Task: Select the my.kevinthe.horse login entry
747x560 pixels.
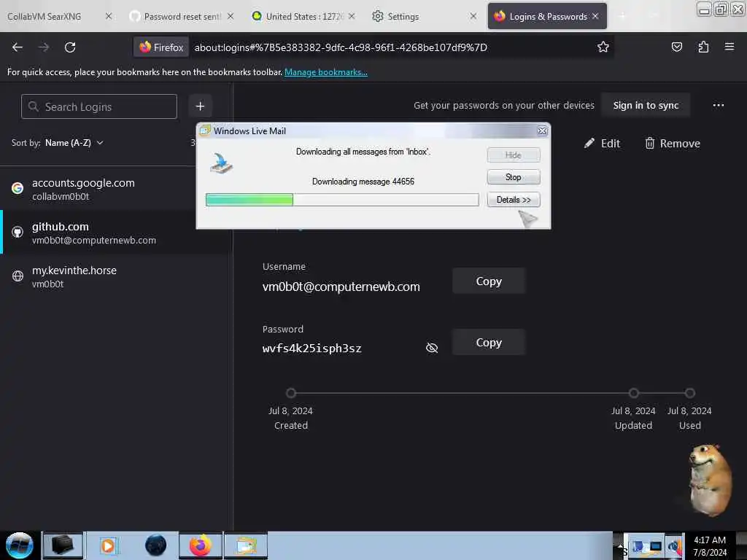Action: (115, 276)
